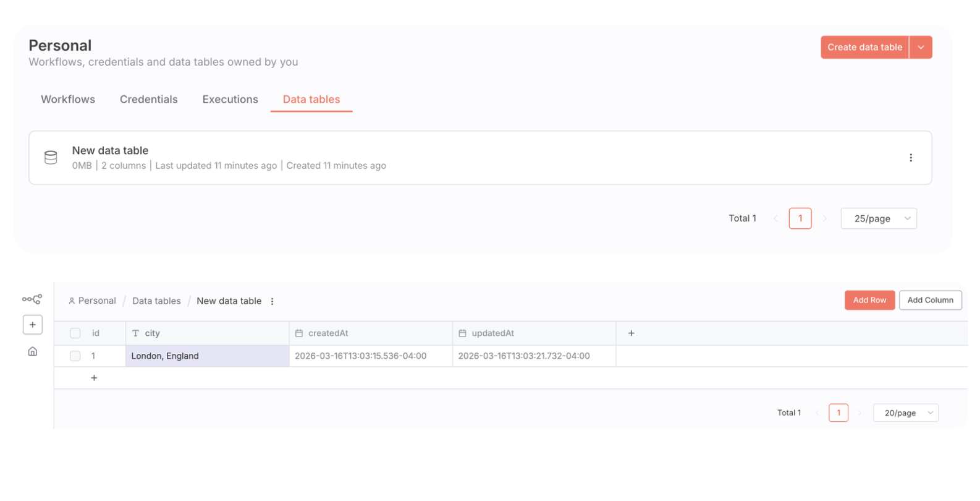Click the Add Column button
Screen dimensions: 980x501
[x=929, y=300]
